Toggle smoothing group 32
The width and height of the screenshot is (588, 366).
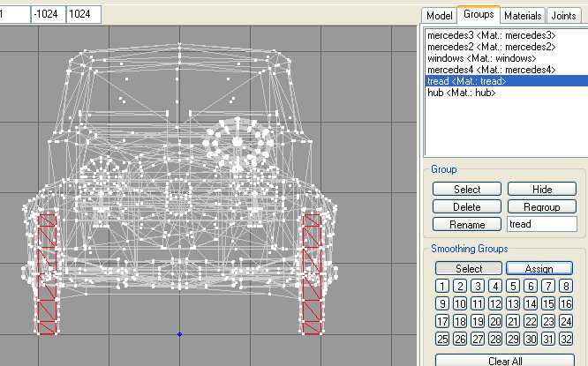point(566,339)
